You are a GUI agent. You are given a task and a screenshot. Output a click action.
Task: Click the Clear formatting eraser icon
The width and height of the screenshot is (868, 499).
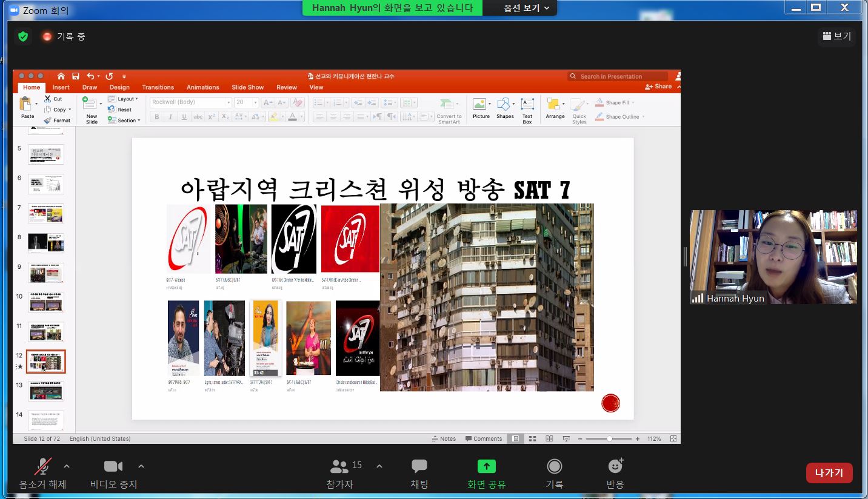pos(297,102)
